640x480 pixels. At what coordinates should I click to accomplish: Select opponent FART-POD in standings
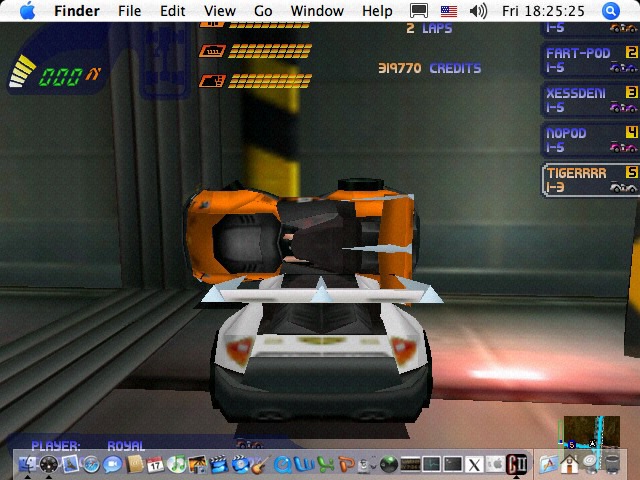click(590, 60)
